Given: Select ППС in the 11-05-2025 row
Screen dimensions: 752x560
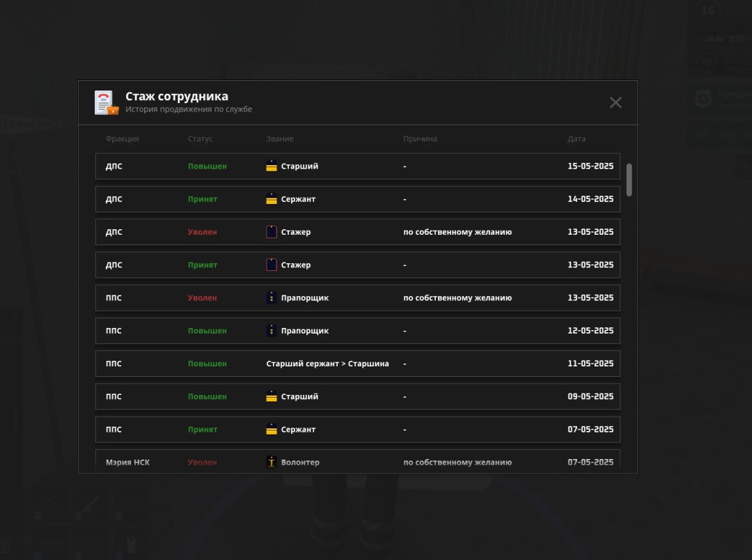Looking at the screenshot, I should [x=113, y=364].
